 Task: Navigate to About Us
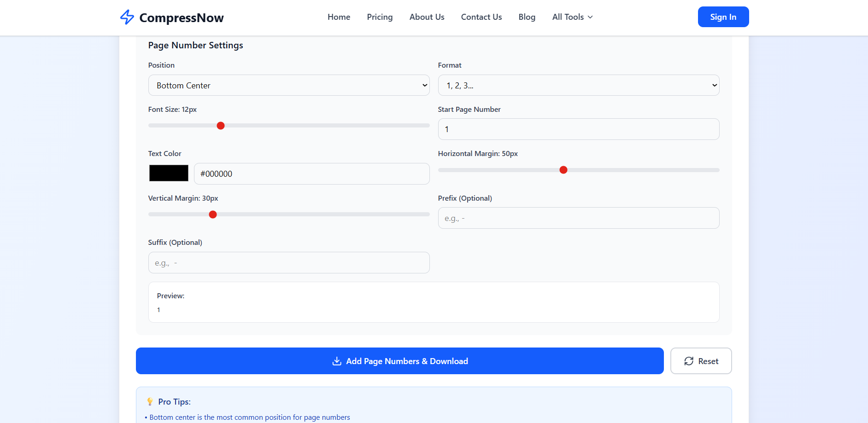(427, 17)
